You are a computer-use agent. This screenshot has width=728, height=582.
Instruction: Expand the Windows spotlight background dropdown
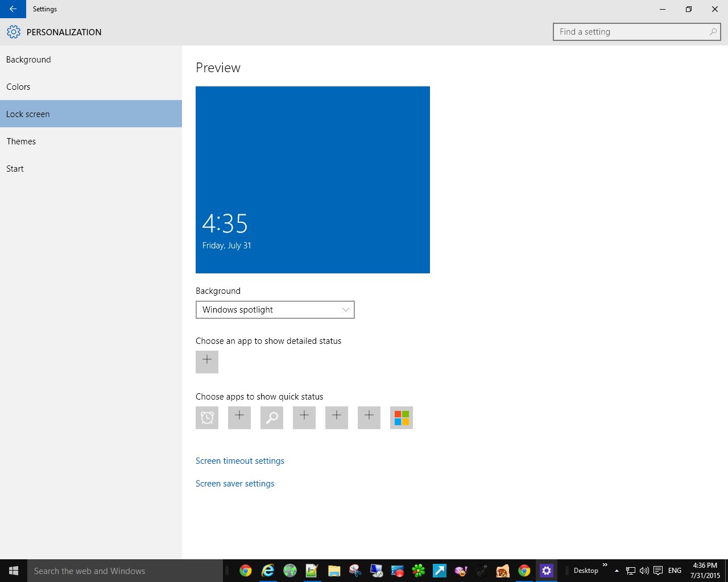pyautogui.click(x=275, y=310)
